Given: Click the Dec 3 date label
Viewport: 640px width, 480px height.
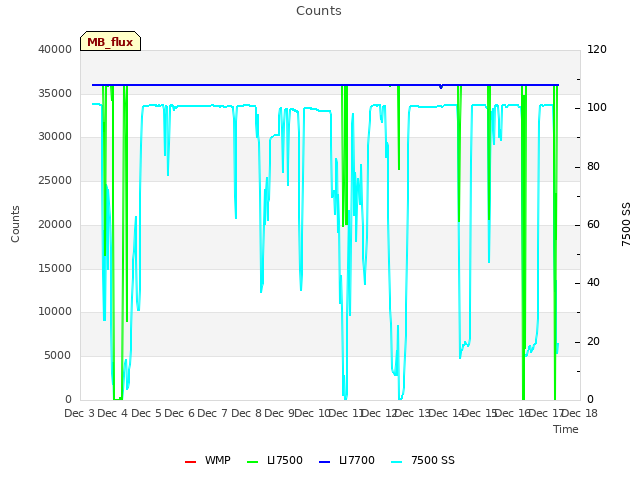Looking at the screenshot, I should coord(80,413).
